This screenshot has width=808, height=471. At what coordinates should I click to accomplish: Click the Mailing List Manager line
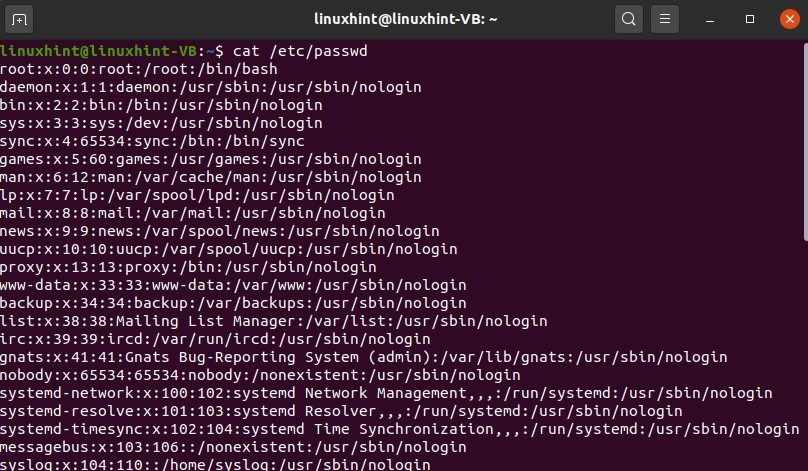point(273,321)
